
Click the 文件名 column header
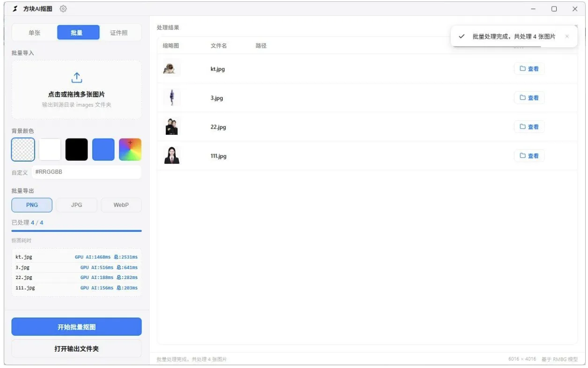pos(219,45)
